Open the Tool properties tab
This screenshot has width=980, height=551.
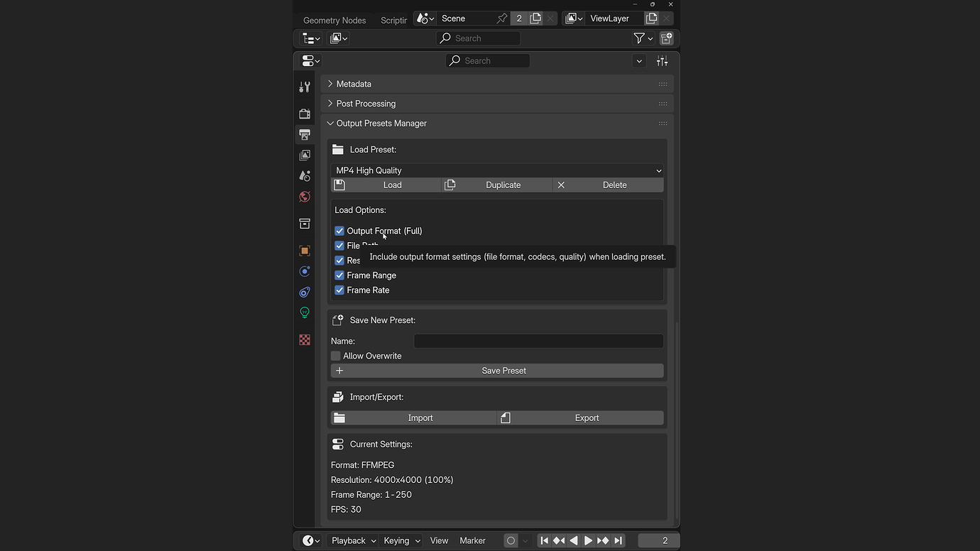point(305,87)
